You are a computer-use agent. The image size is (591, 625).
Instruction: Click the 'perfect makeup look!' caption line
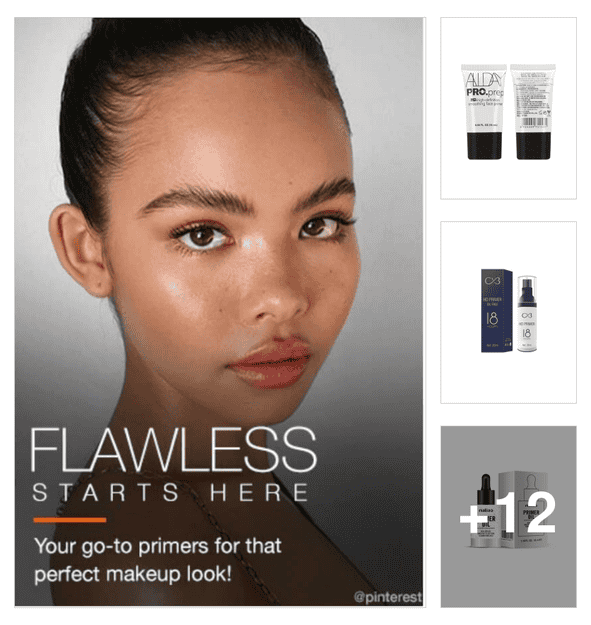pyautogui.click(x=133, y=574)
